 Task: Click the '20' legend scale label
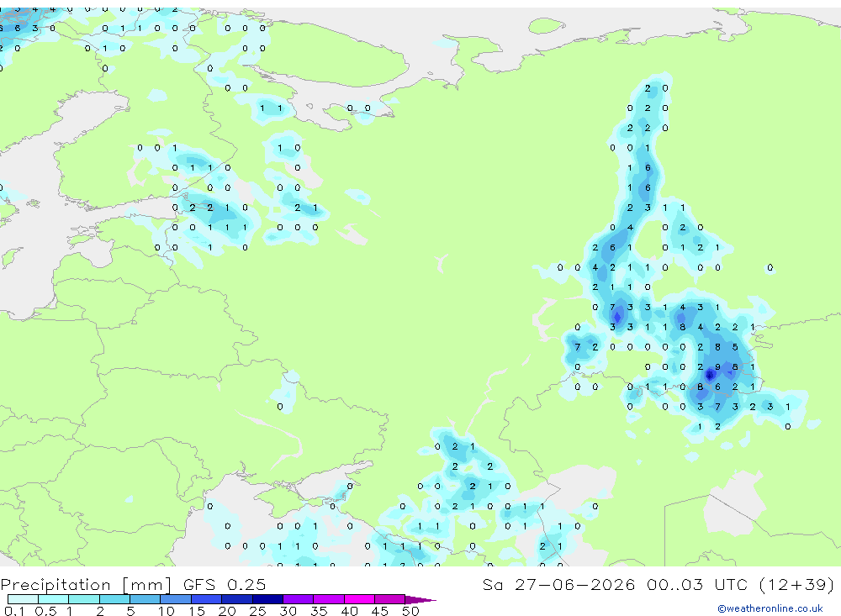tap(227, 611)
